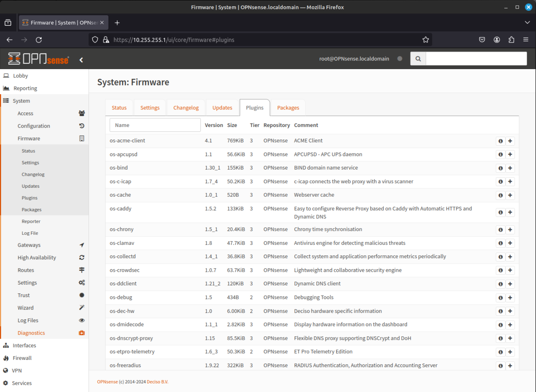Select the Plugins tab
536x392 pixels.
(x=255, y=108)
